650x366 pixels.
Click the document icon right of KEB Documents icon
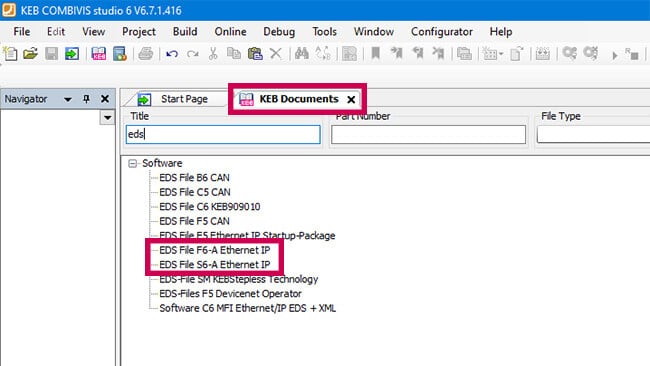coord(120,54)
